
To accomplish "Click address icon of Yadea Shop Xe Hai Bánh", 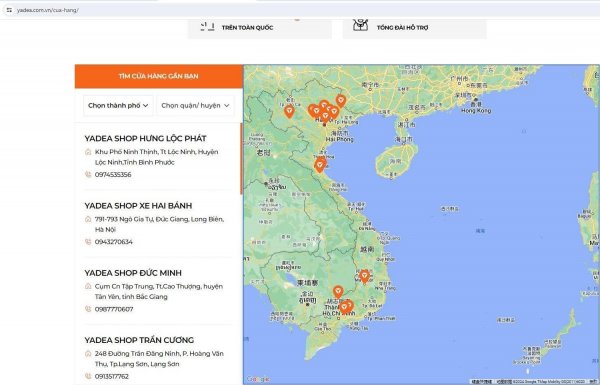I will [x=88, y=219].
